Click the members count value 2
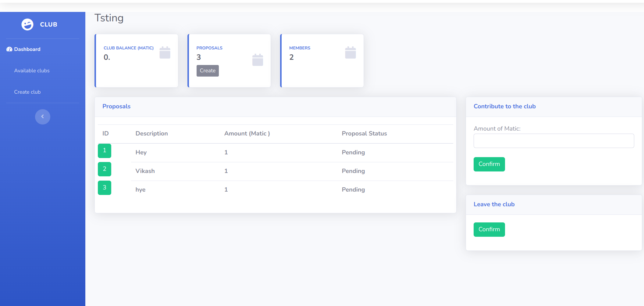644x306 pixels. [291, 57]
